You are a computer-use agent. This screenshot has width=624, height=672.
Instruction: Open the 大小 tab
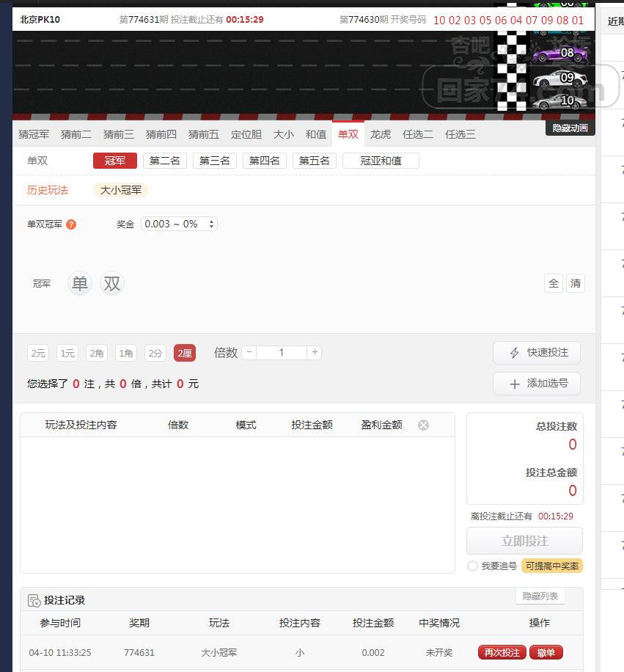[x=284, y=134]
